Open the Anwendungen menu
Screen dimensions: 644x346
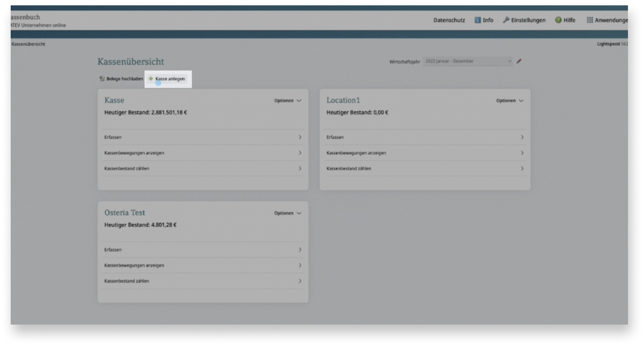(x=607, y=20)
